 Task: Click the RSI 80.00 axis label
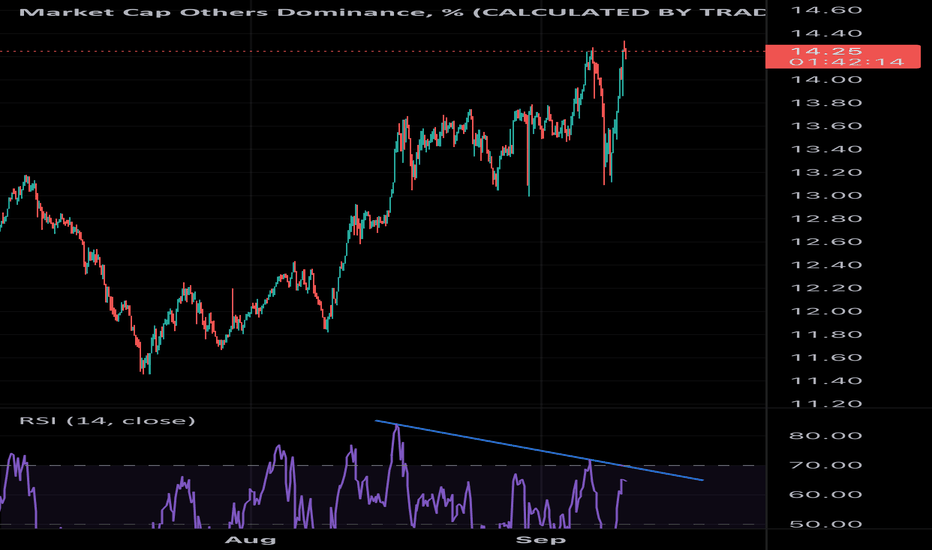point(826,436)
